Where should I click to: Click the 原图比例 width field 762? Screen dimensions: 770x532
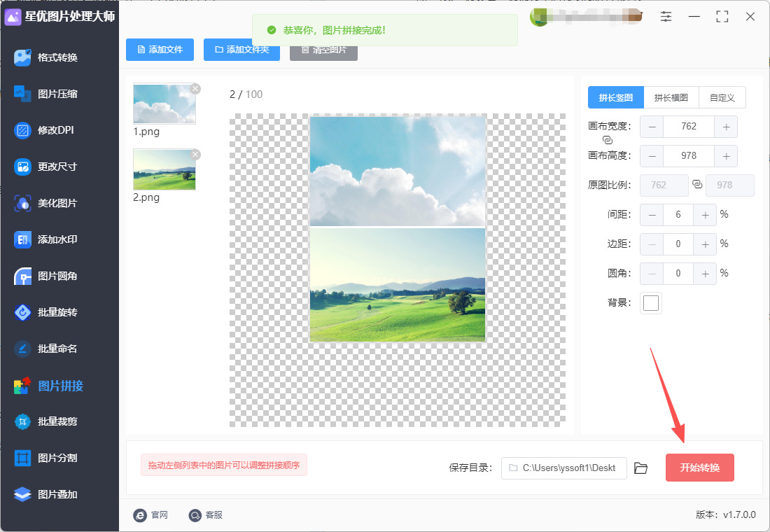pyautogui.click(x=664, y=185)
